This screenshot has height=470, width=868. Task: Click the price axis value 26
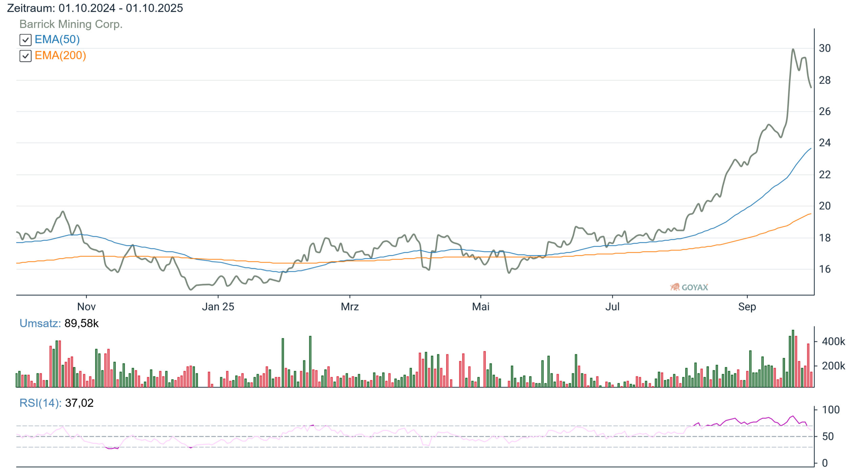click(x=825, y=111)
